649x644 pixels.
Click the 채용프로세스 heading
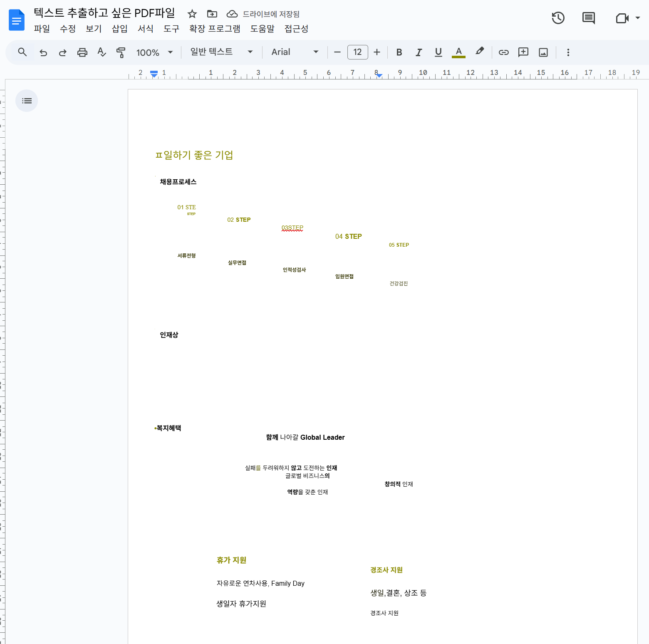(x=178, y=182)
